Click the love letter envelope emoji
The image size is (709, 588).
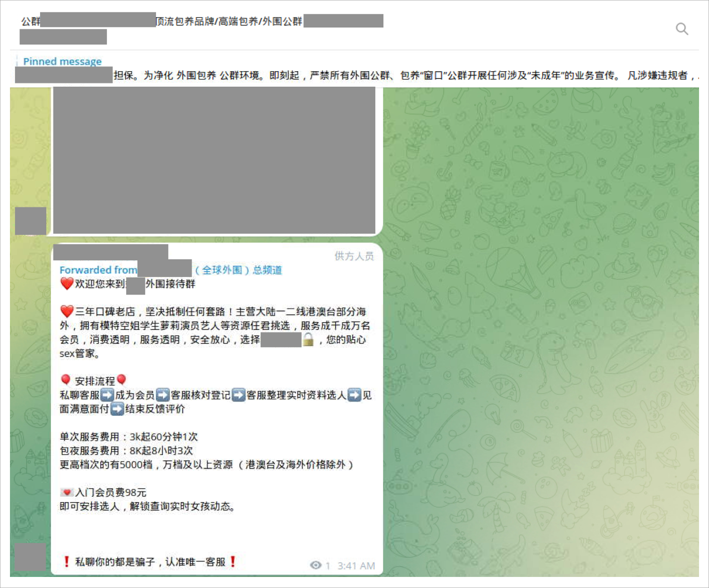[66, 492]
